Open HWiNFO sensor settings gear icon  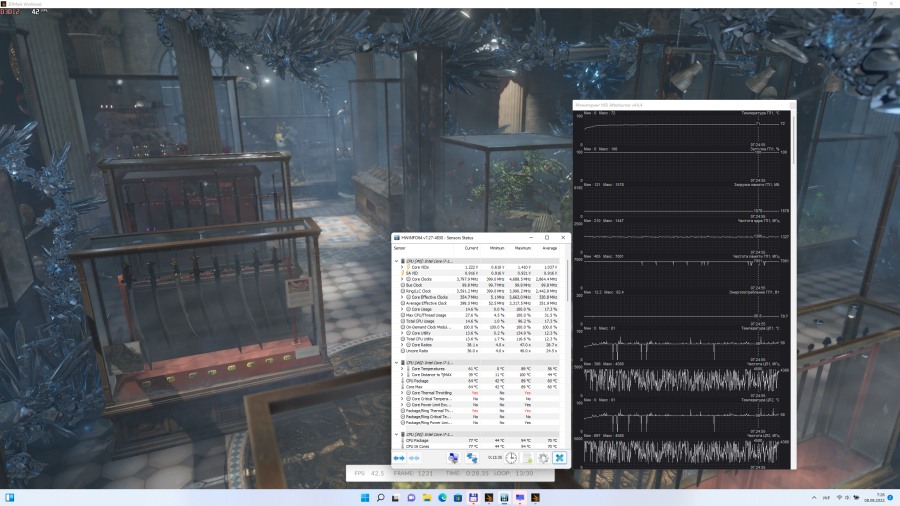pyautogui.click(x=543, y=457)
